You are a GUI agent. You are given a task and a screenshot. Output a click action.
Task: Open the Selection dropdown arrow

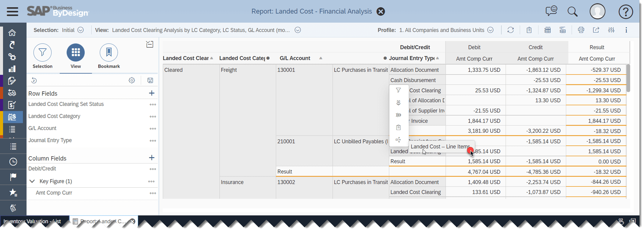point(80,30)
